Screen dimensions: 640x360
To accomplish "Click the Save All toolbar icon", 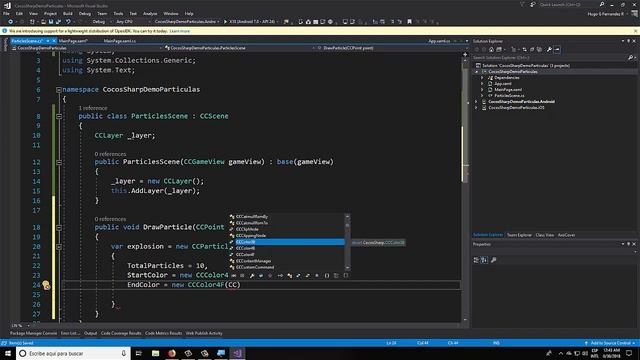I will (58, 22).
